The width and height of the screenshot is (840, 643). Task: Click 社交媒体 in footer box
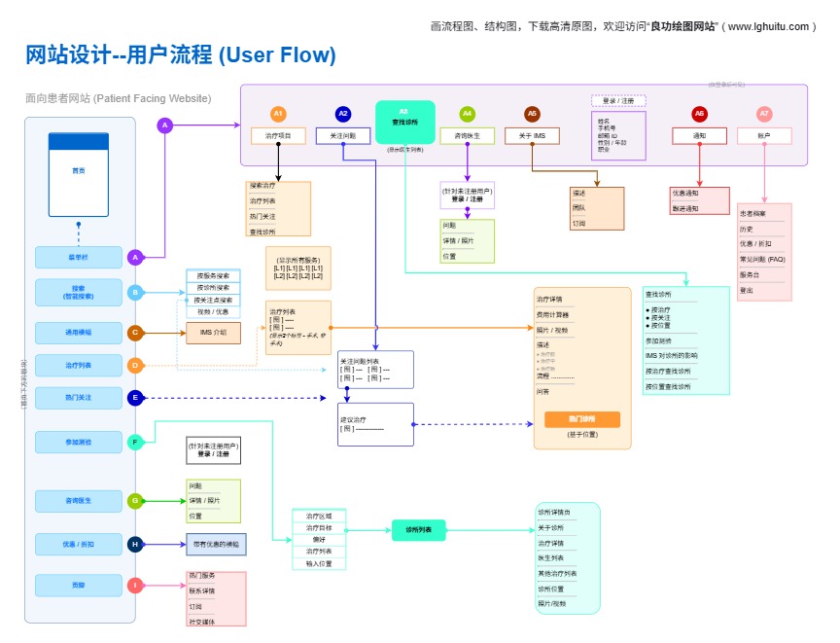(x=202, y=623)
